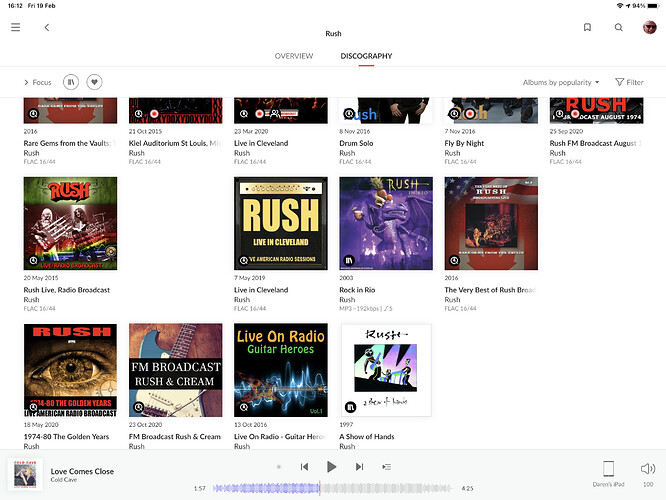Image resolution: width=666 pixels, height=500 pixels.
Task: Expand the Focus panel
Action: [37, 82]
